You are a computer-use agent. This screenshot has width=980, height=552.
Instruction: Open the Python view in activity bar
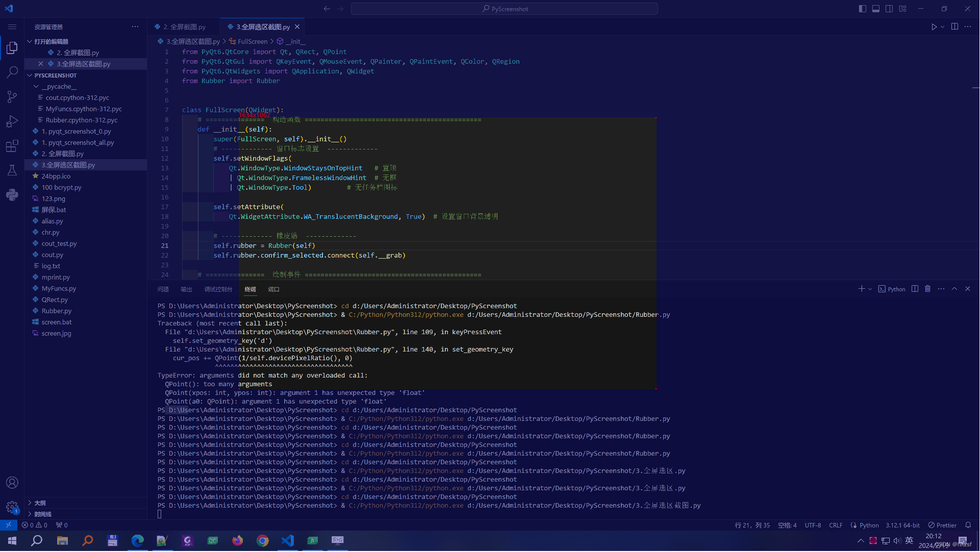[x=12, y=195]
